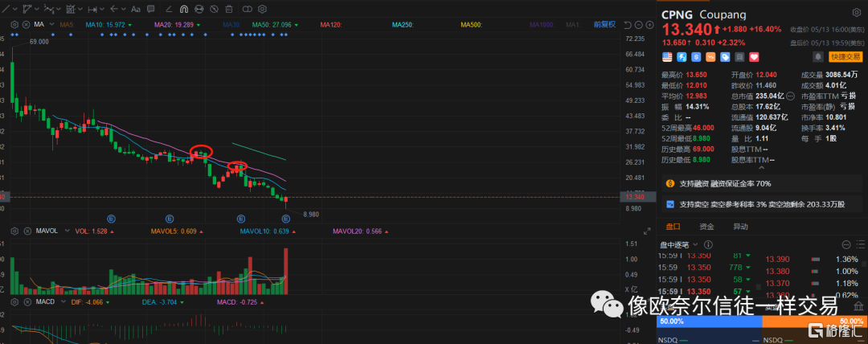Add a comment bubble annotation
868x344 pixels.
coord(150,9)
